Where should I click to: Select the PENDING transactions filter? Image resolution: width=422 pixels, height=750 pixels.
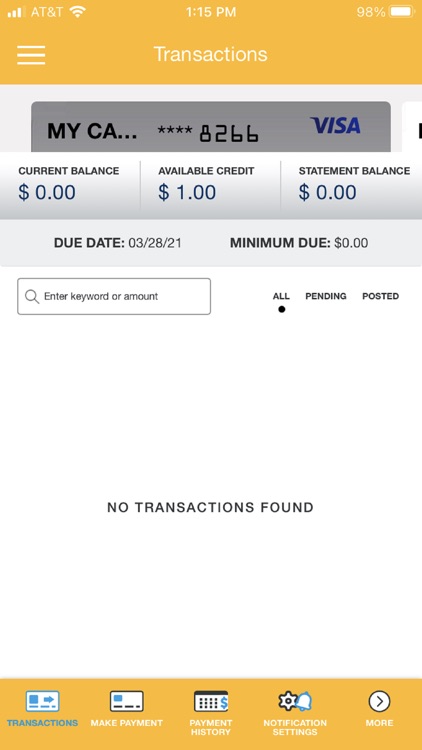[326, 296]
